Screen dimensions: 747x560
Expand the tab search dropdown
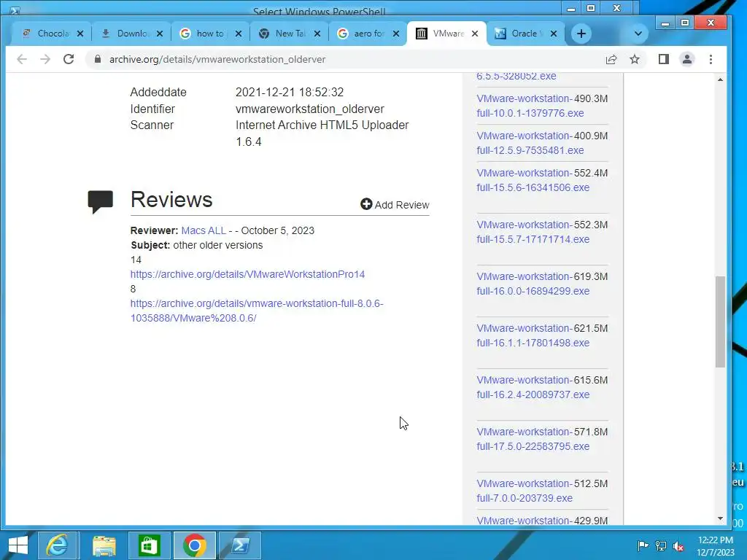(x=638, y=34)
